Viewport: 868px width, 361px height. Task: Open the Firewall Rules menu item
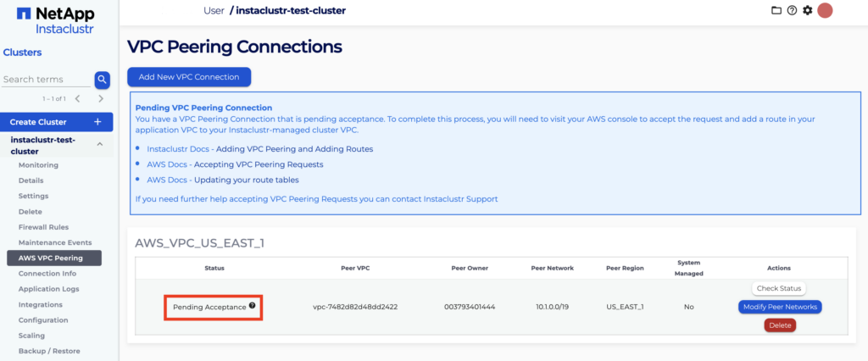pyautogui.click(x=43, y=227)
